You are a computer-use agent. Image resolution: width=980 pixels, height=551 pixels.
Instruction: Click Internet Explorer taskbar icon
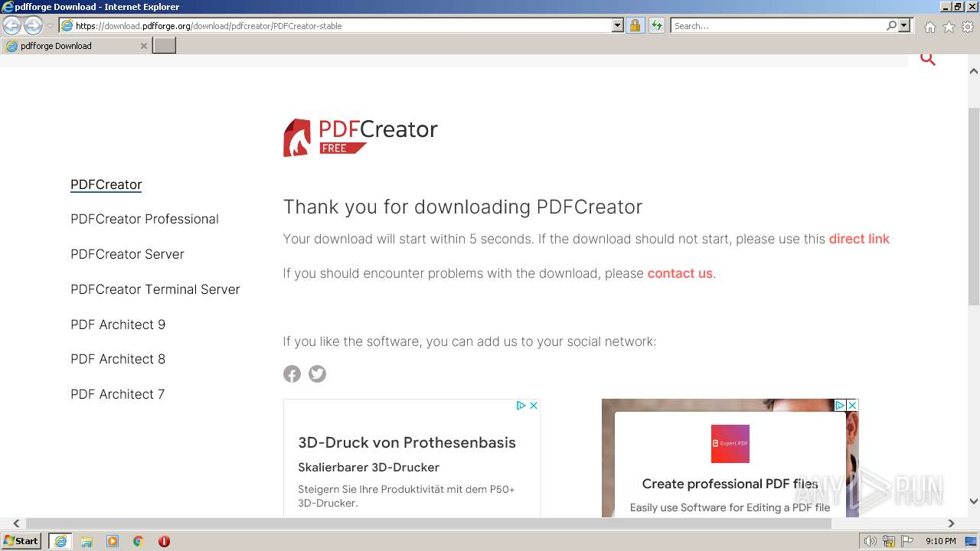(x=60, y=541)
